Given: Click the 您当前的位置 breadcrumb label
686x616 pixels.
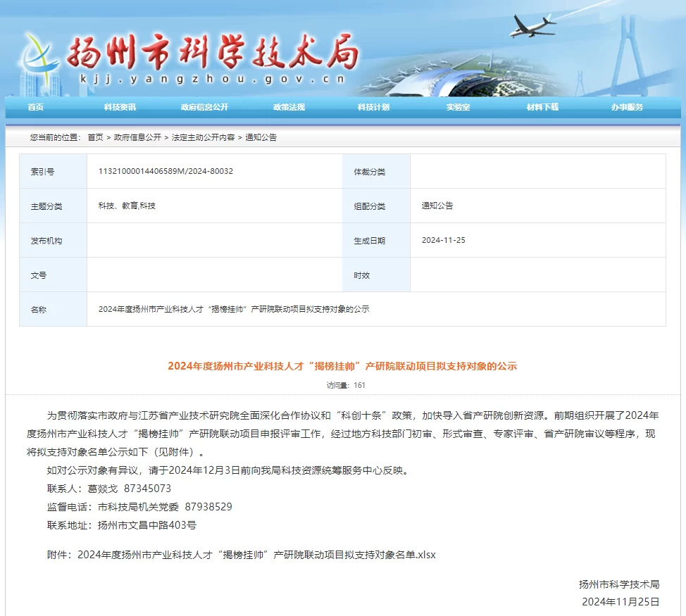Looking at the screenshot, I should [x=56, y=137].
